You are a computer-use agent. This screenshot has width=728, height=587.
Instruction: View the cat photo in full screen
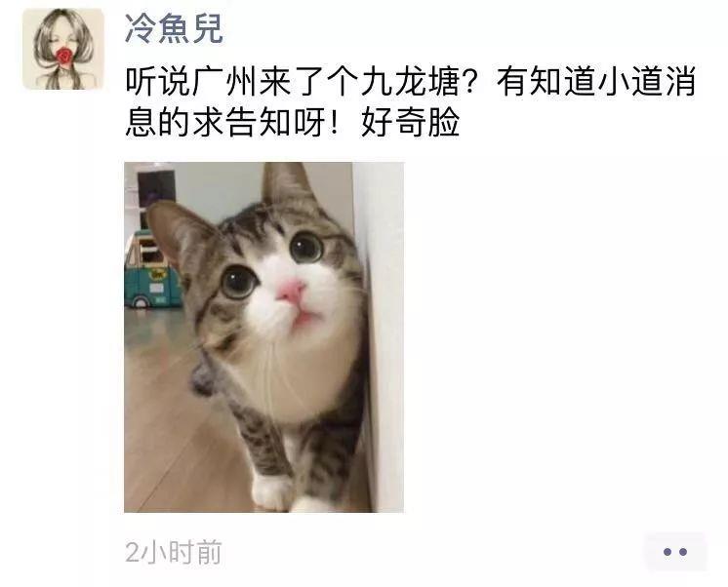[x=263, y=337]
